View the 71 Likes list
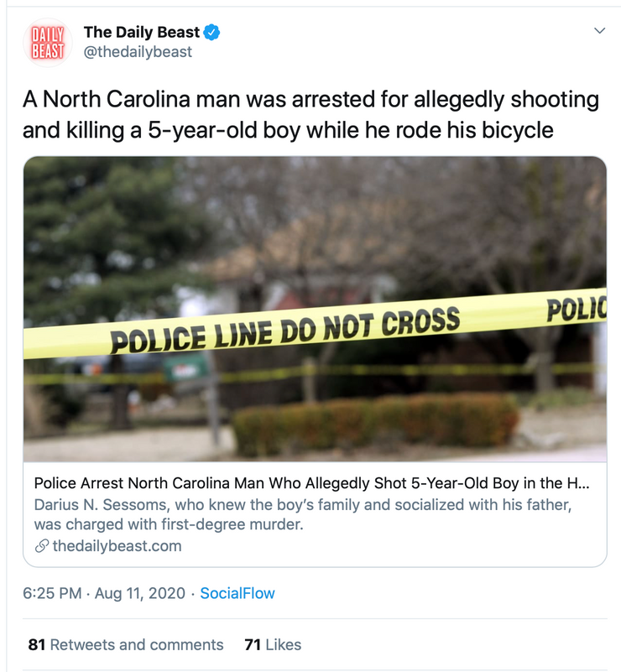The width and height of the screenshot is (621, 672). tap(273, 645)
